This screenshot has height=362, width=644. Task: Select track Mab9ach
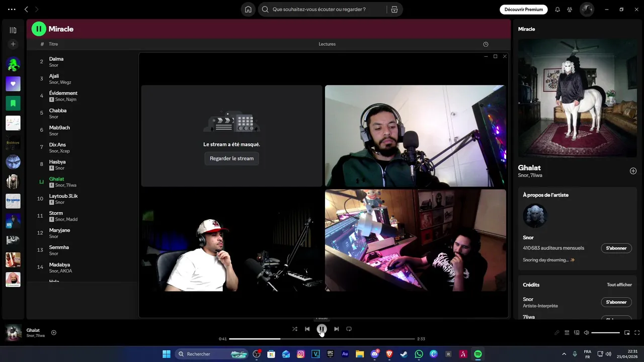[x=59, y=128]
